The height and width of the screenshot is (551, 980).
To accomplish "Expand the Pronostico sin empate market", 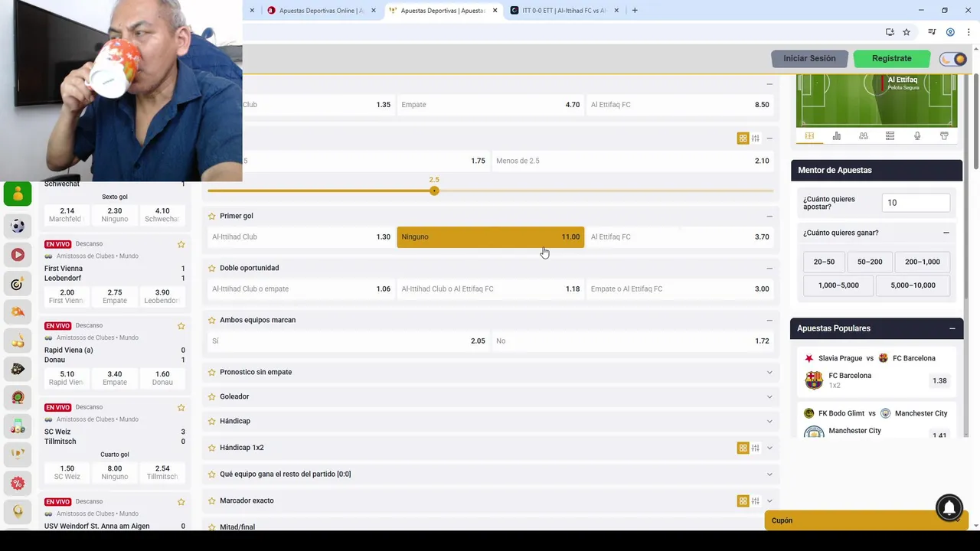I will (x=769, y=372).
